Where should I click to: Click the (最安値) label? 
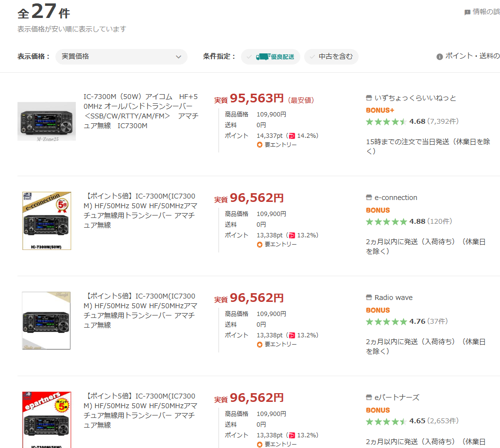[x=301, y=100]
